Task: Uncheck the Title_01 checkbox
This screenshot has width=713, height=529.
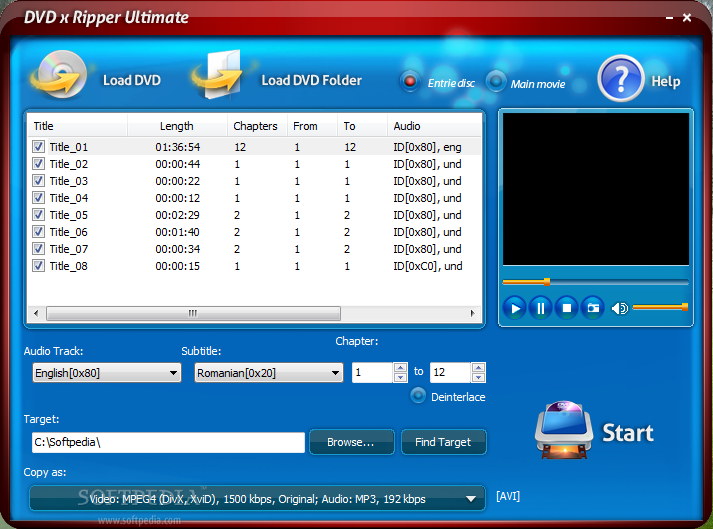Action: pos(39,146)
